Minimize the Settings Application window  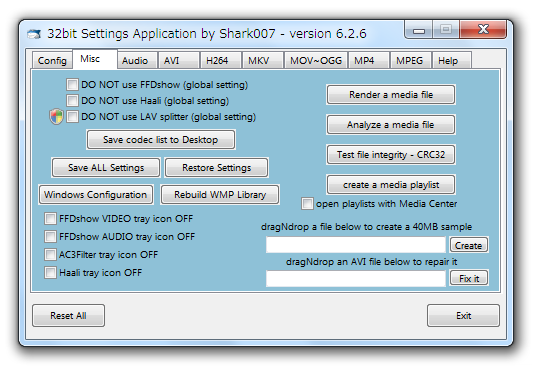click(419, 30)
